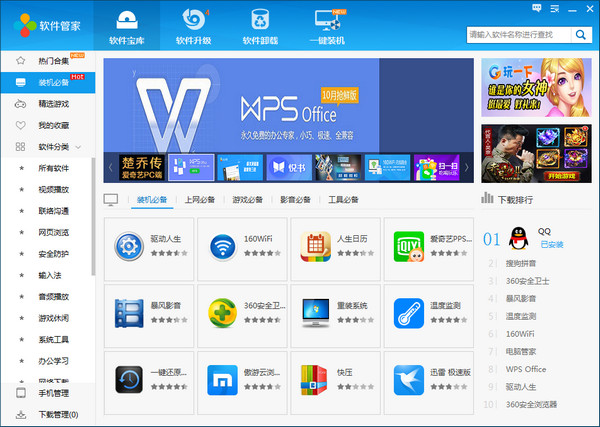Click the 人生日历 calendar icon
The width and height of the screenshot is (600, 427).
pyautogui.click(x=316, y=246)
